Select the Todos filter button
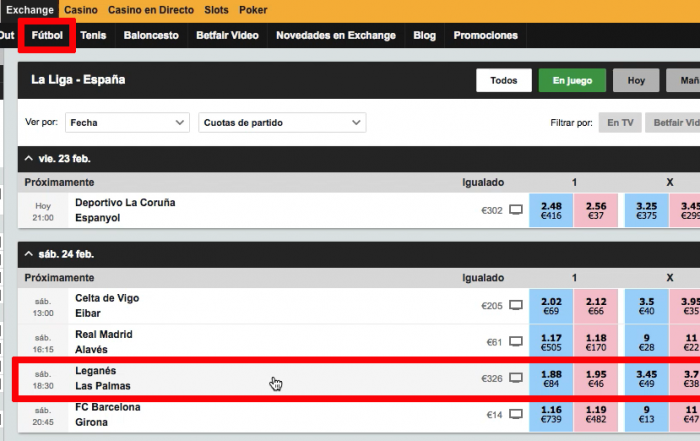The width and height of the screenshot is (700, 441). (x=504, y=80)
